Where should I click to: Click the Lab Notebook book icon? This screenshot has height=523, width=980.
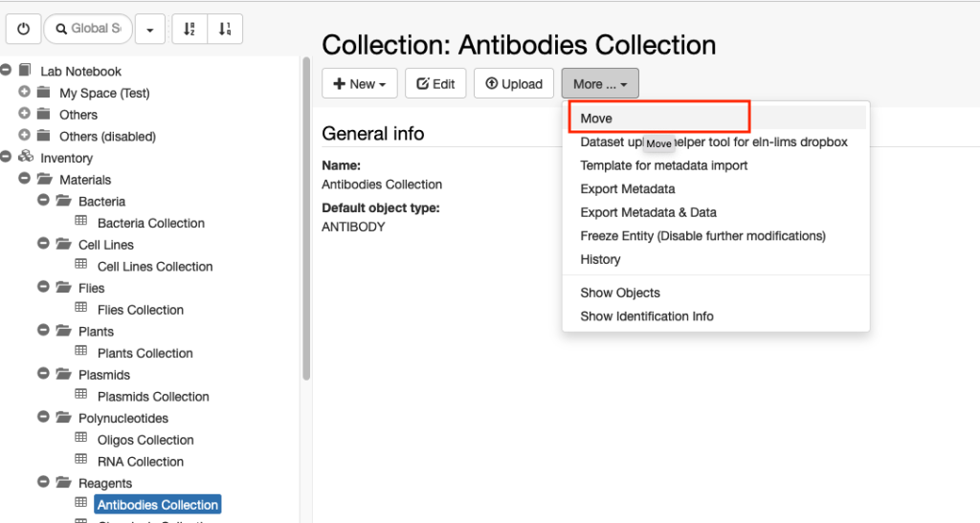25,70
